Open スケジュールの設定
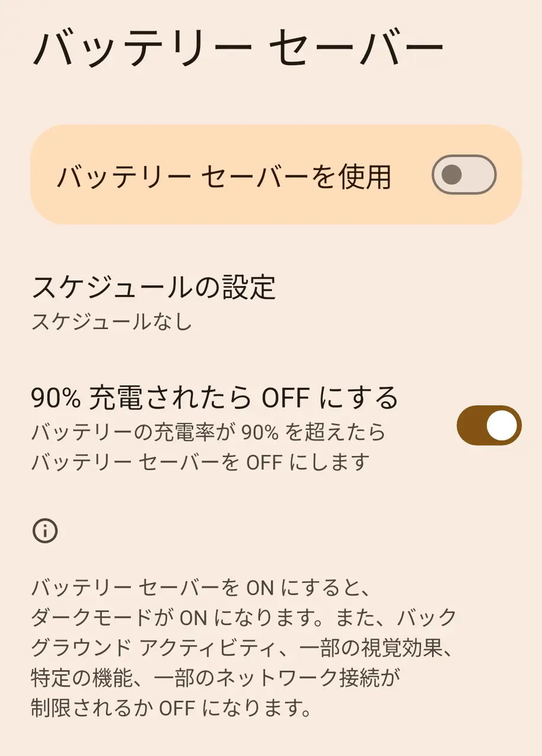This screenshot has height=756, width=542. pyautogui.click(x=154, y=288)
